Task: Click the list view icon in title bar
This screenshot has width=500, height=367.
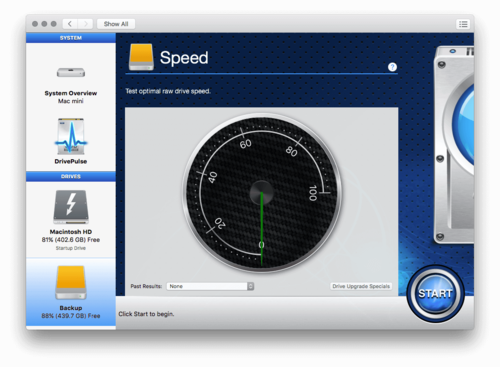Action: coord(463,24)
